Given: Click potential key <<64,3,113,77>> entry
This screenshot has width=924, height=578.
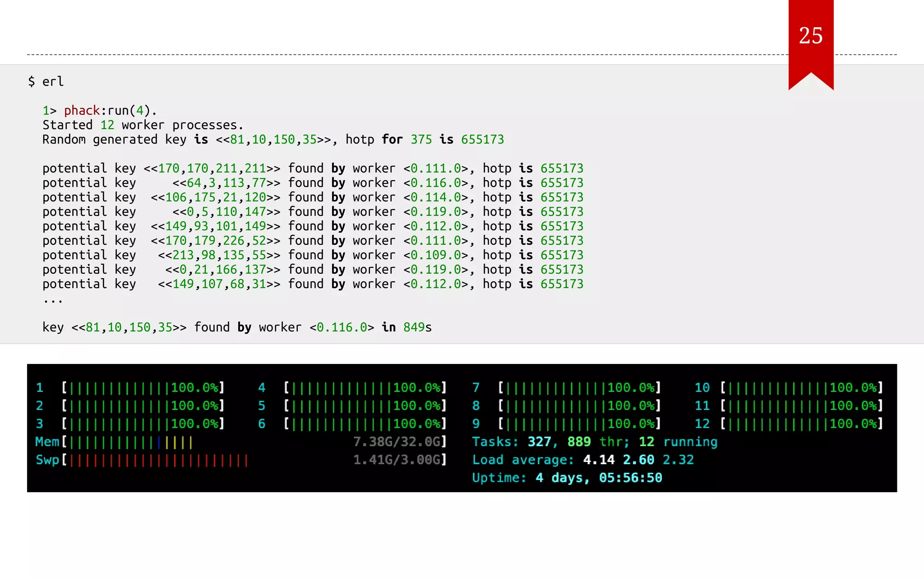Looking at the screenshot, I should 226,182.
